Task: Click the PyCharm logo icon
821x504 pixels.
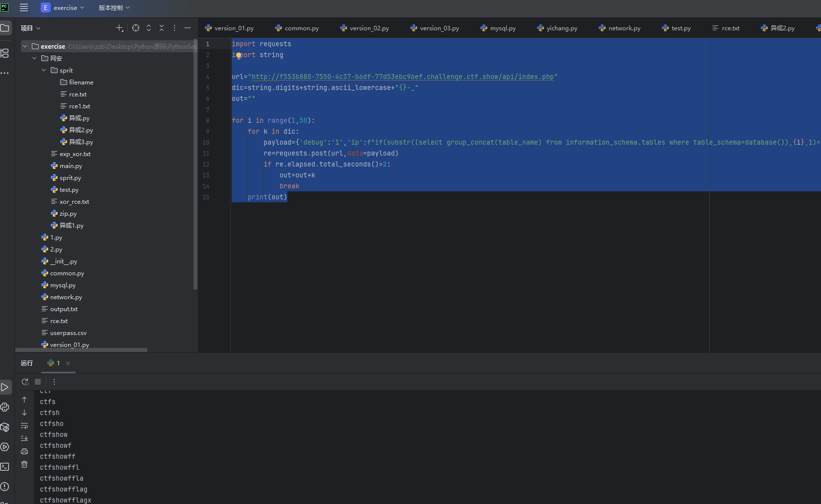Action: point(4,7)
